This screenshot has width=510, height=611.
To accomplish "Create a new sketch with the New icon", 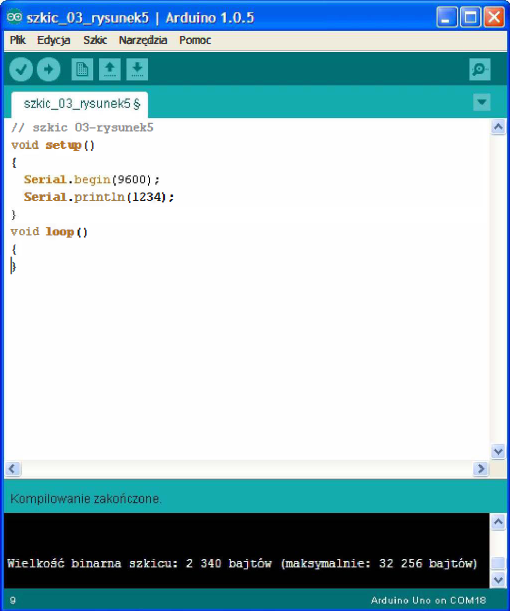I will point(82,70).
